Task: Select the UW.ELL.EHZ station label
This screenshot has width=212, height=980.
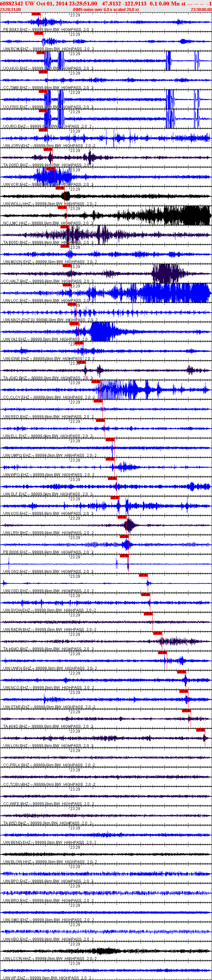Action: (47, 436)
